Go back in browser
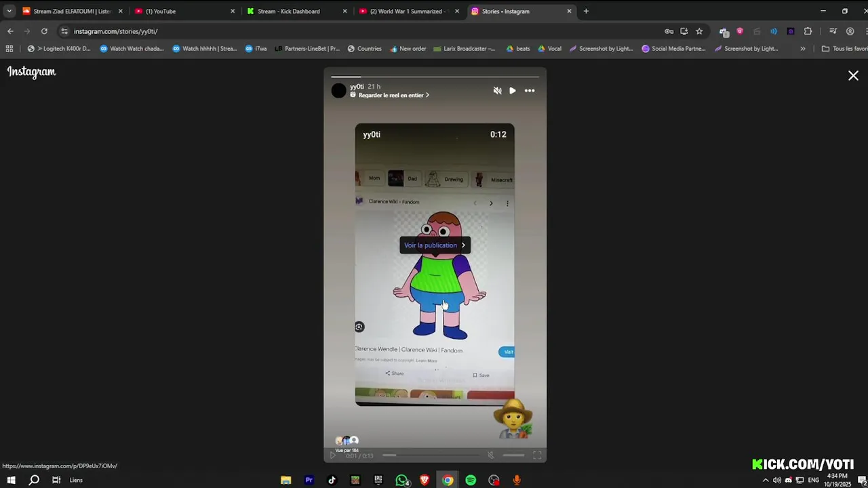868x488 pixels. point(10,31)
